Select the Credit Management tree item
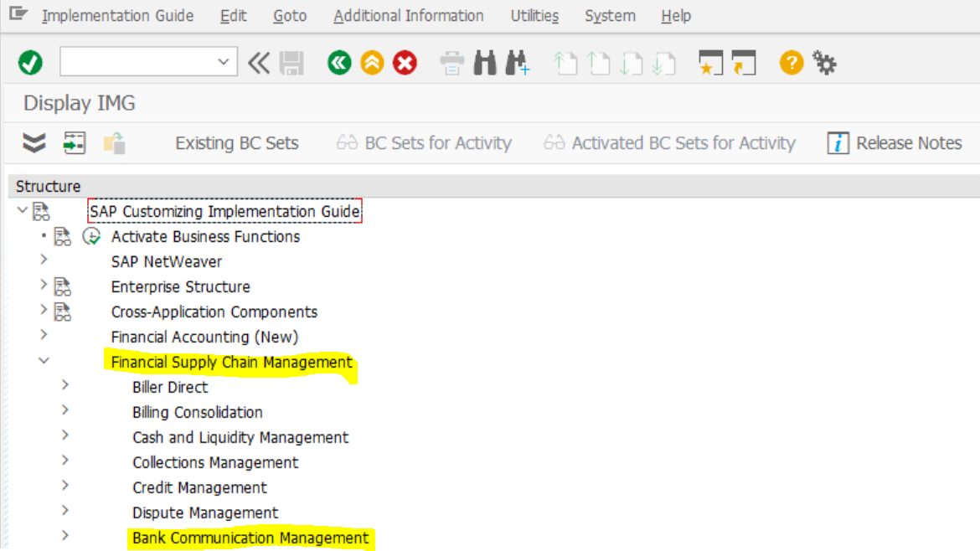 click(199, 487)
